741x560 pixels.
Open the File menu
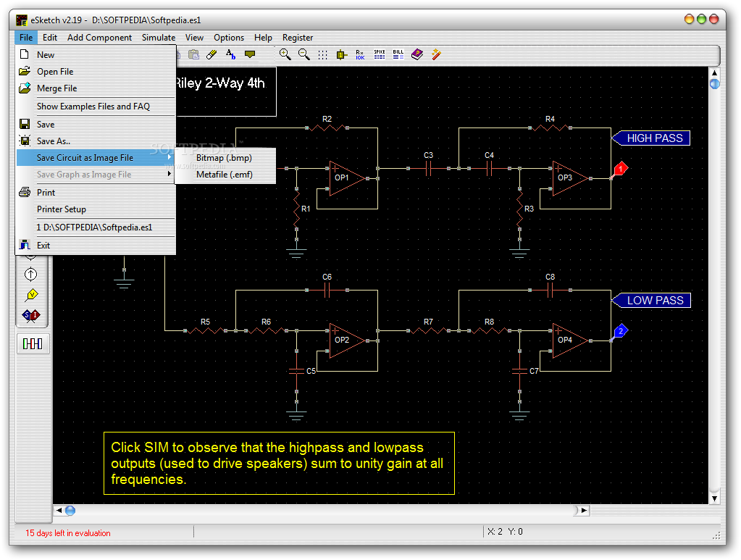click(26, 38)
